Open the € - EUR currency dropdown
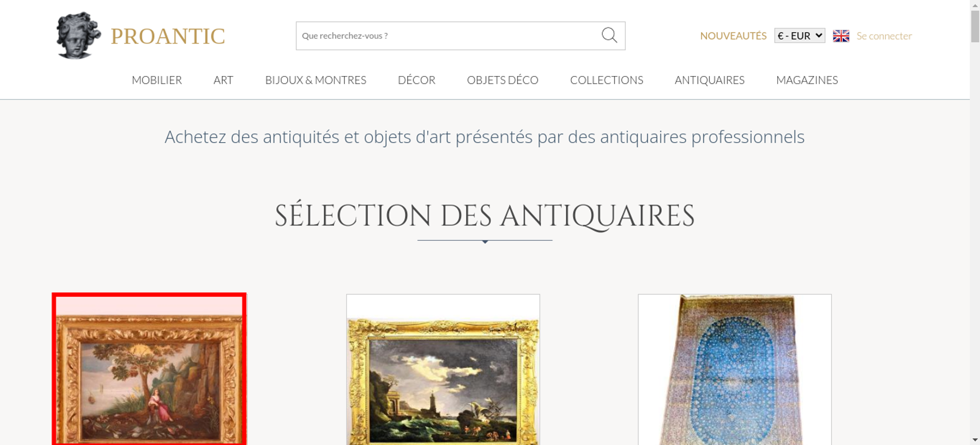The image size is (980, 445). [x=800, y=36]
